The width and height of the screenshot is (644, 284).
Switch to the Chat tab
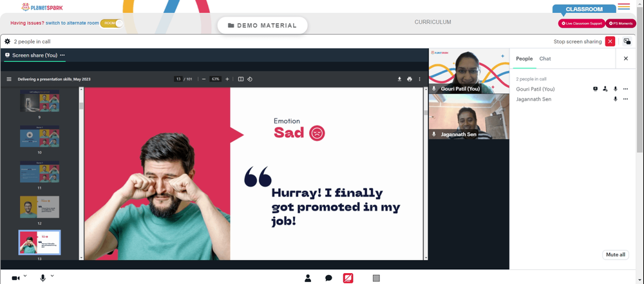(545, 59)
